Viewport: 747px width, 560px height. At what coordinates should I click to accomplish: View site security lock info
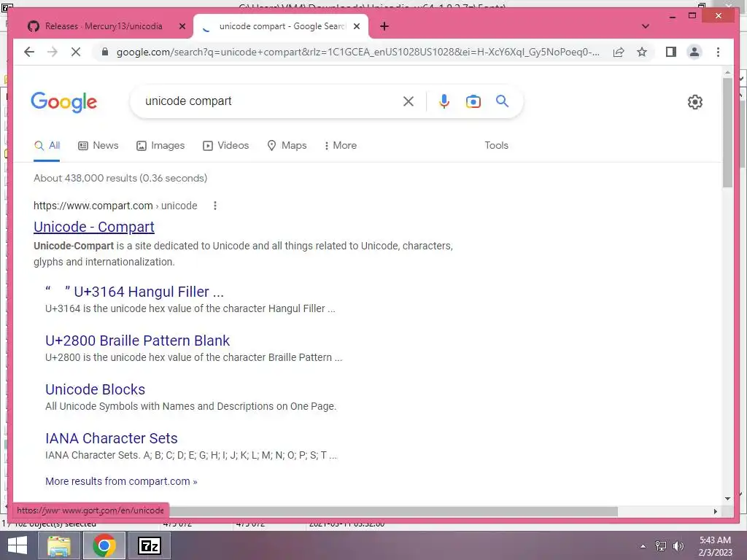tap(105, 52)
